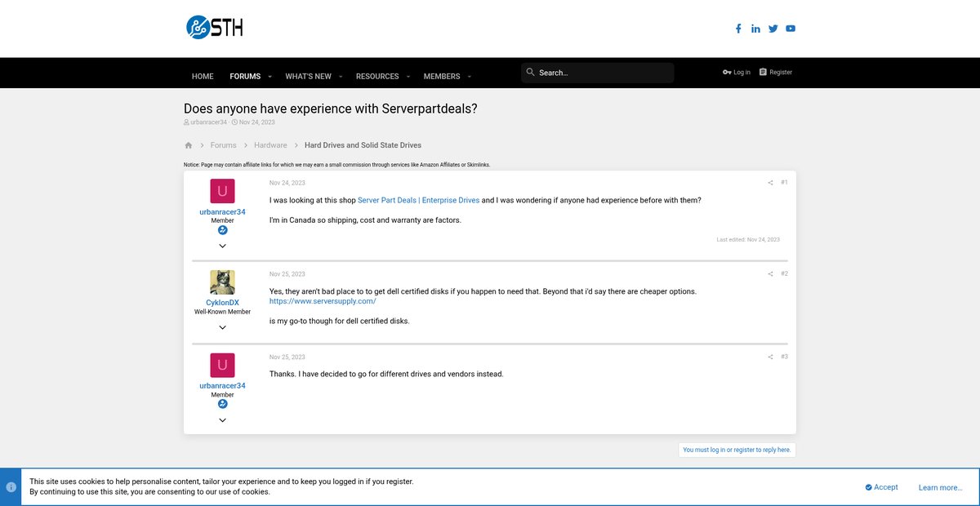
Task: Share post #2 via share icon
Action: (770, 274)
